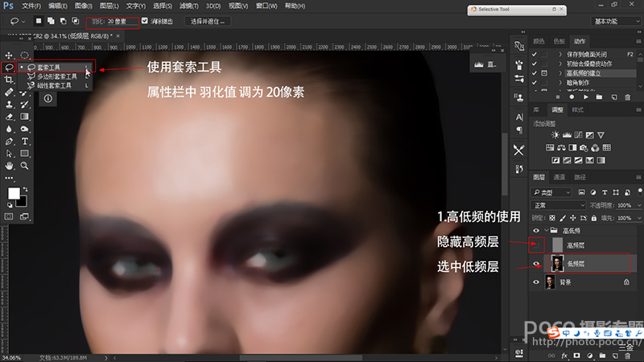This screenshot has height=362, width=644.
Task: Open the 基本功能 workspace dropdown
Action: [616, 21]
